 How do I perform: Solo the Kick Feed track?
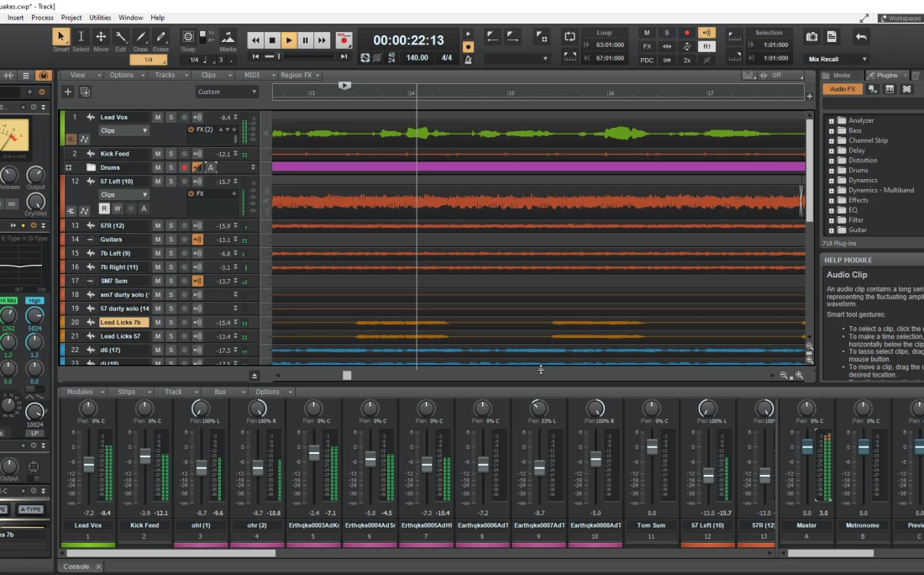click(x=171, y=154)
